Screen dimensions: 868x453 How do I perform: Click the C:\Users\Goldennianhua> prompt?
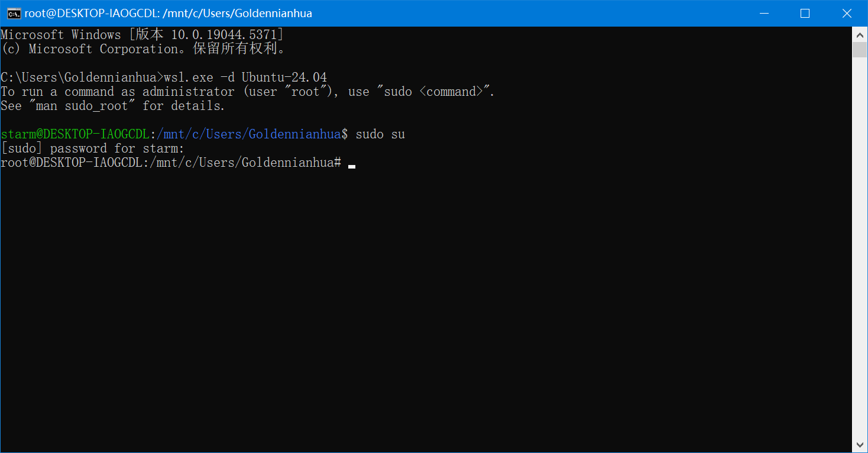(82, 77)
